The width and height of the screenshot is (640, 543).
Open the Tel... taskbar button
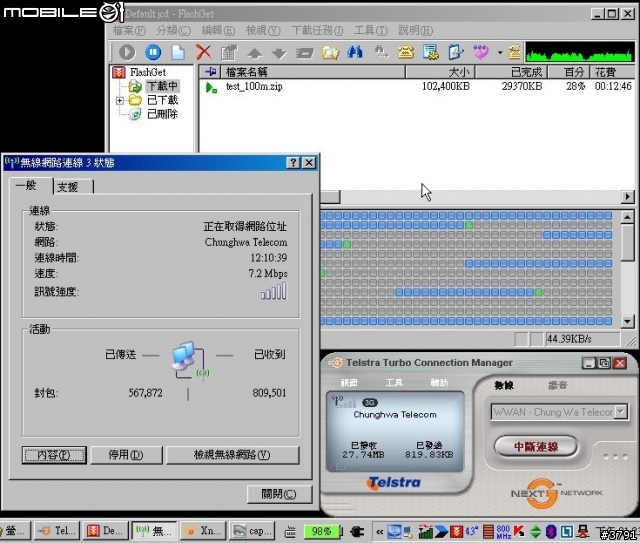57,531
